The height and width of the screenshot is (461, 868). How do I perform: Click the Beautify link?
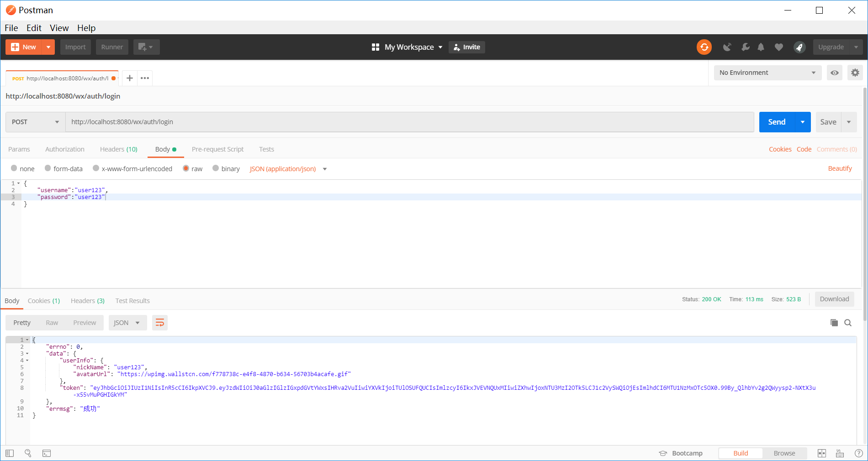[840, 168]
